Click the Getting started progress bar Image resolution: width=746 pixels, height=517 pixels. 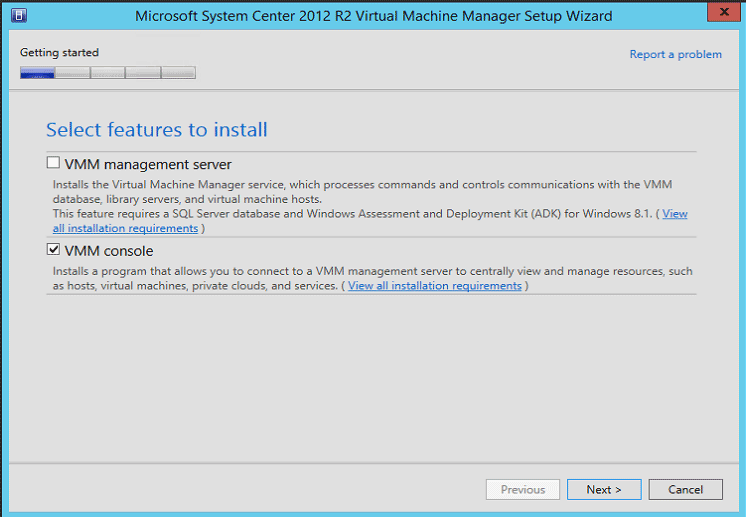tap(108, 73)
